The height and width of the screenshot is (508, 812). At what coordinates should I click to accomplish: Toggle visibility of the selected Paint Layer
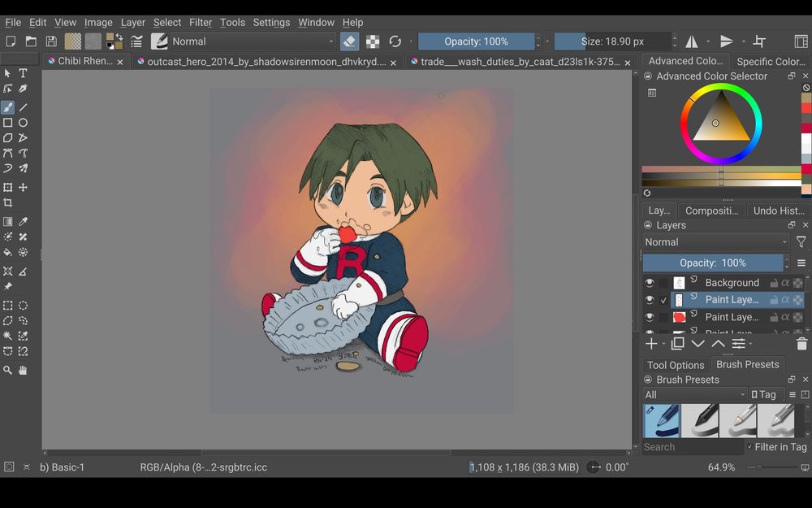click(x=650, y=300)
